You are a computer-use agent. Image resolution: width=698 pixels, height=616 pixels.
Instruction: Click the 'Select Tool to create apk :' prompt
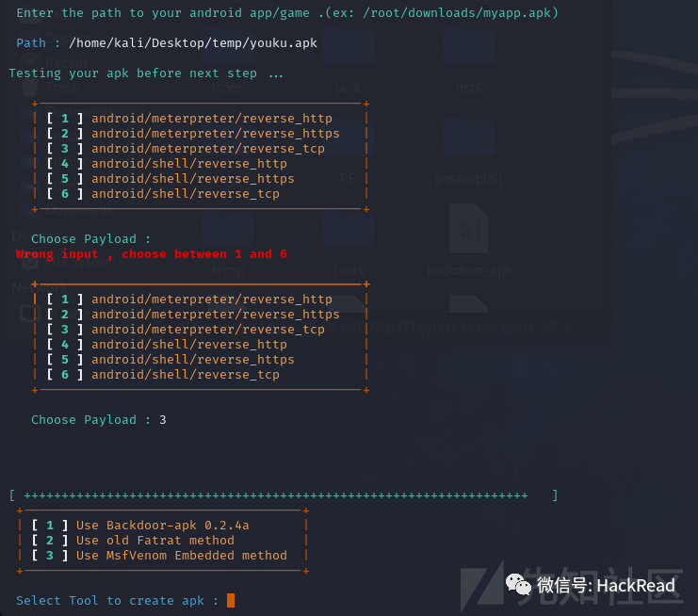click(x=117, y=600)
